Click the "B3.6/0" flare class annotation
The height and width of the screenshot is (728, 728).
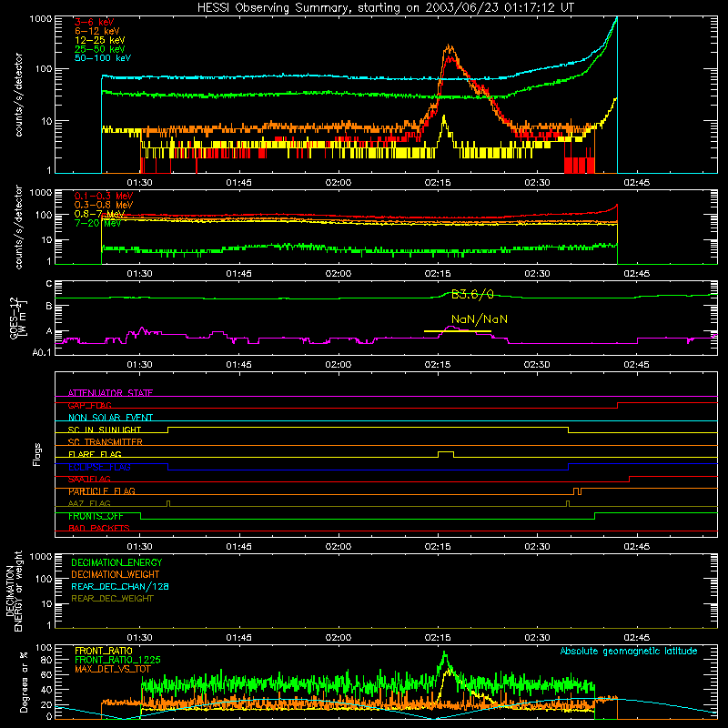pos(472,294)
